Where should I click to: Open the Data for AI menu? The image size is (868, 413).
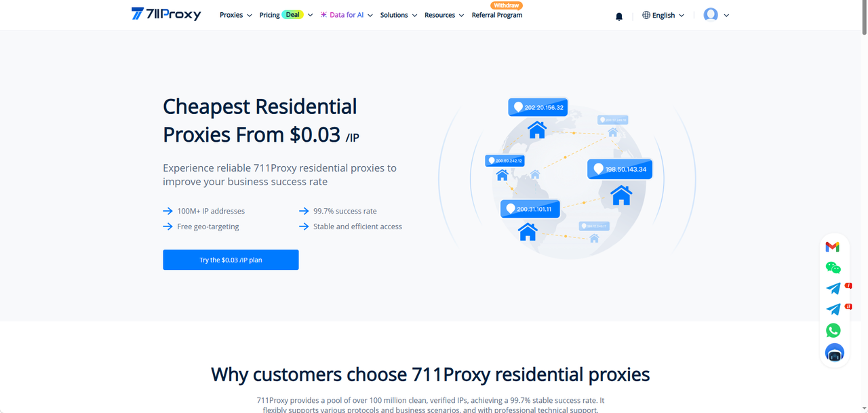pyautogui.click(x=347, y=15)
